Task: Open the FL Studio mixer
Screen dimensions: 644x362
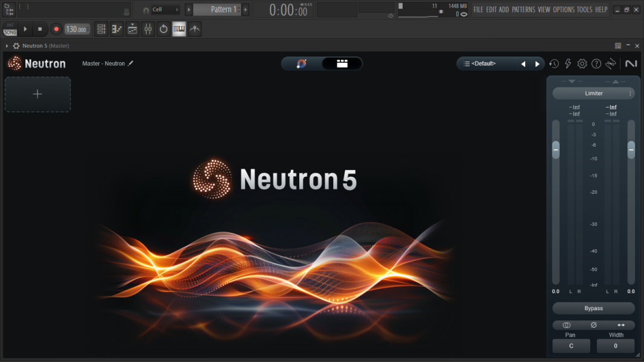Action: [x=148, y=29]
